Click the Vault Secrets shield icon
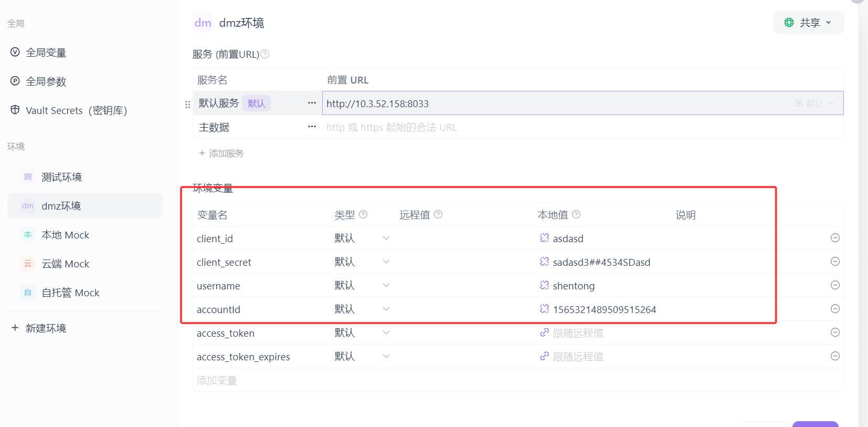The width and height of the screenshot is (868, 427). 15,110
